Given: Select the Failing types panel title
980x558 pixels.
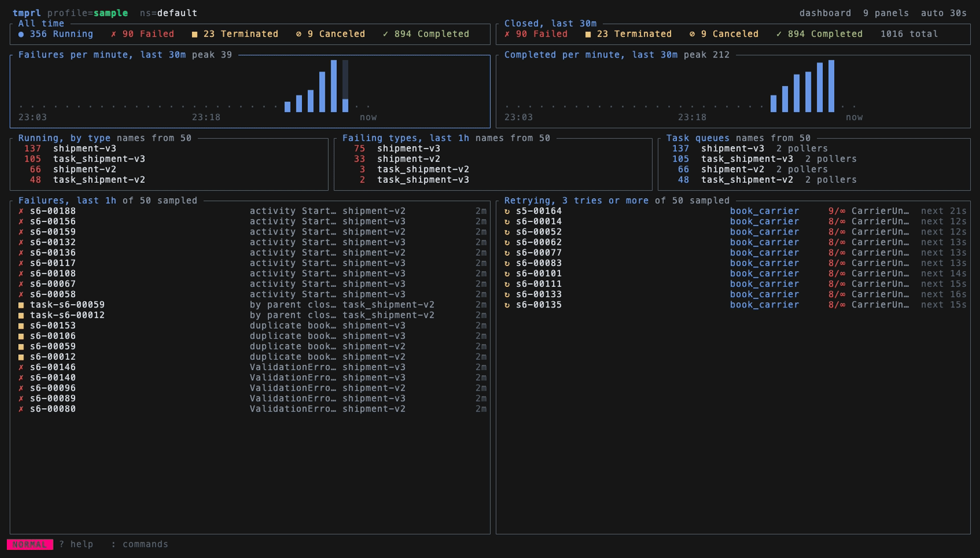Looking at the screenshot, I should tap(406, 138).
